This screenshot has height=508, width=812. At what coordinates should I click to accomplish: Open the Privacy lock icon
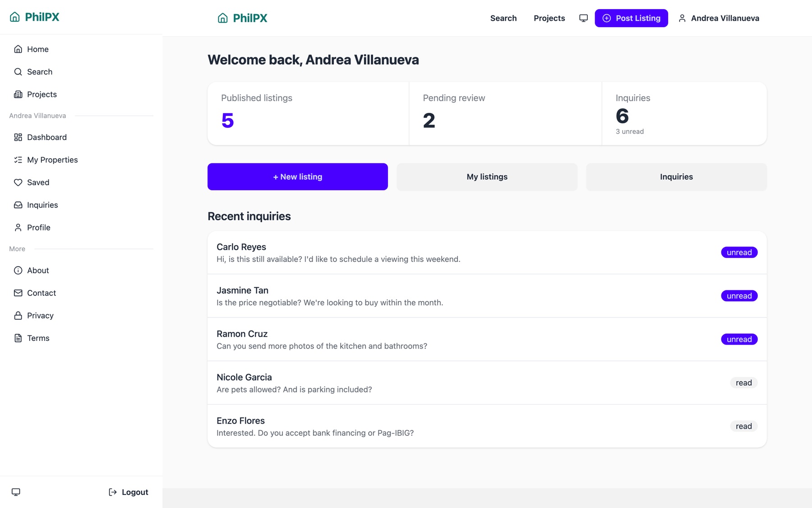pyautogui.click(x=18, y=316)
